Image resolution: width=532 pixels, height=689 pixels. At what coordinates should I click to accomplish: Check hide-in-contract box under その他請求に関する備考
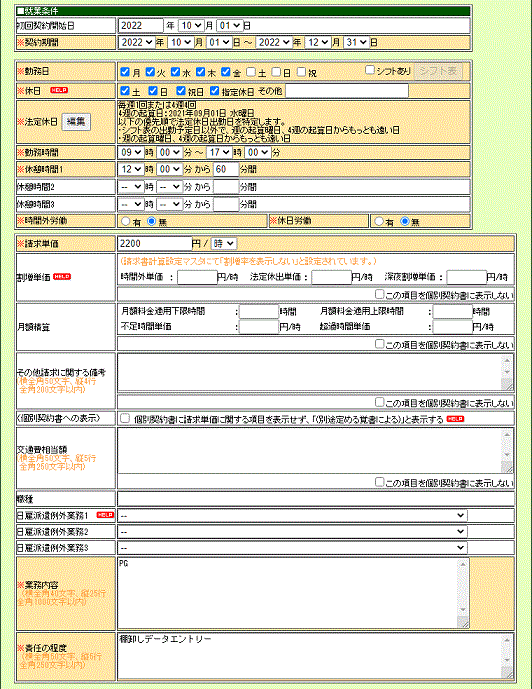[380, 402]
